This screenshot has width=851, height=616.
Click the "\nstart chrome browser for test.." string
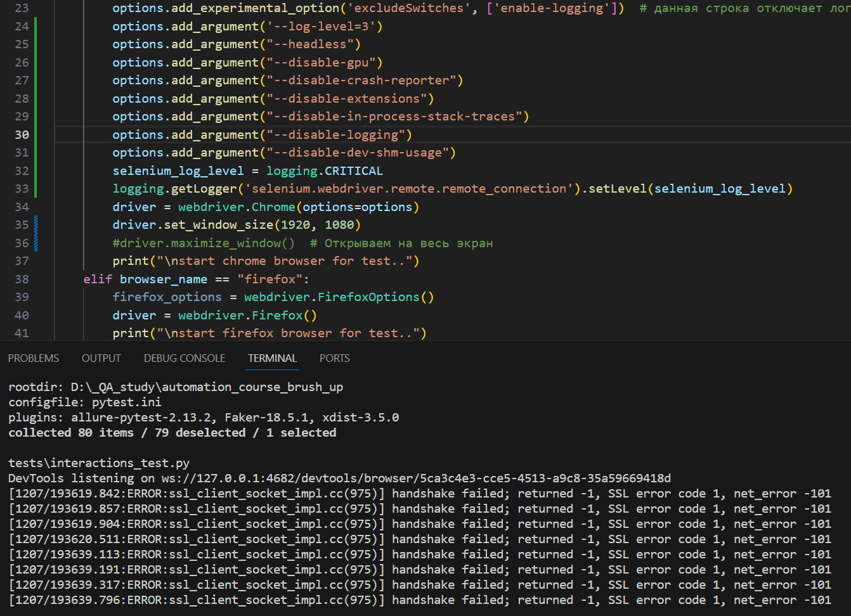[285, 261]
